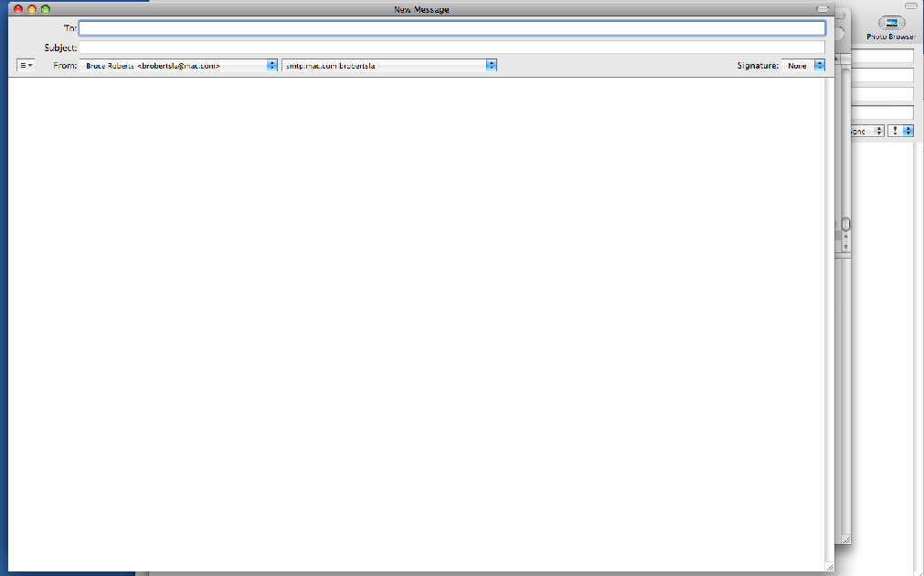Click the scroll up arrow in background window
This screenshot has height=576, width=924.
pos(846,237)
